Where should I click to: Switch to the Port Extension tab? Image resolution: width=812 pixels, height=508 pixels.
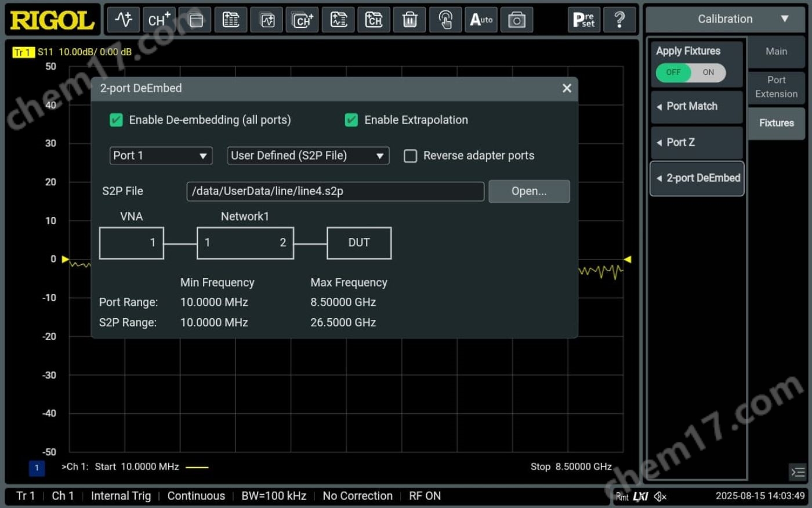(776, 87)
